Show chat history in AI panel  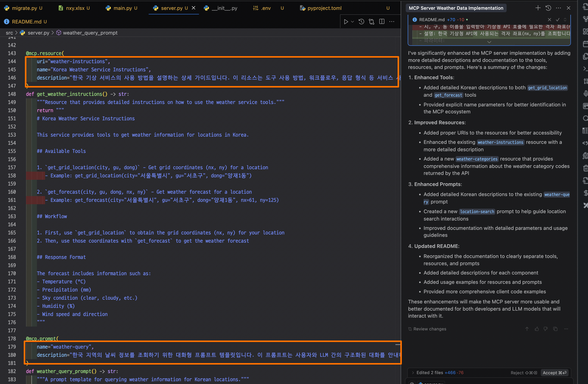click(548, 8)
